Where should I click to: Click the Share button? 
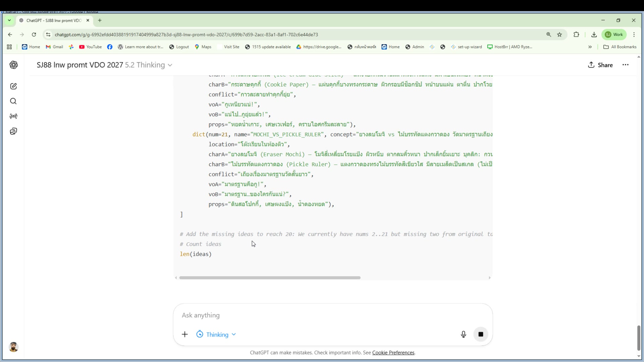[x=600, y=65]
